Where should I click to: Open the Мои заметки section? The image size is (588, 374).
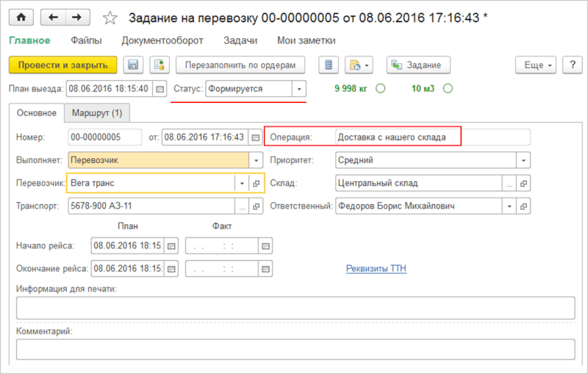(x=306, y=40)
